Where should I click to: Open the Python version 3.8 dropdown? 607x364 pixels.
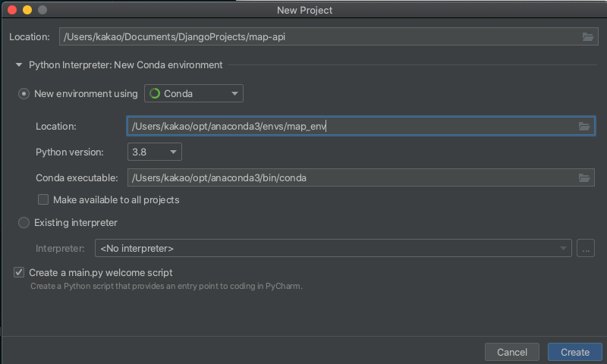pyautogui.click(x=155, y=152)
